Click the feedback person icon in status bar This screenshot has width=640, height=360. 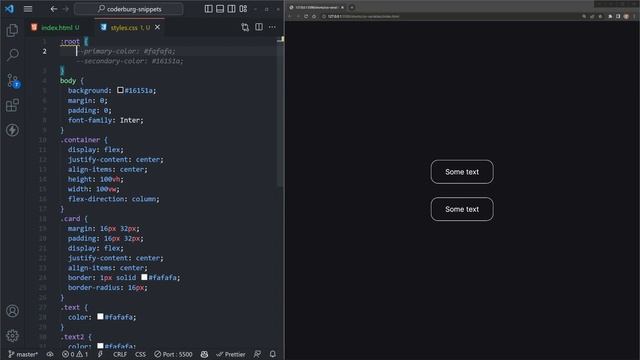[x=257, y=354]
